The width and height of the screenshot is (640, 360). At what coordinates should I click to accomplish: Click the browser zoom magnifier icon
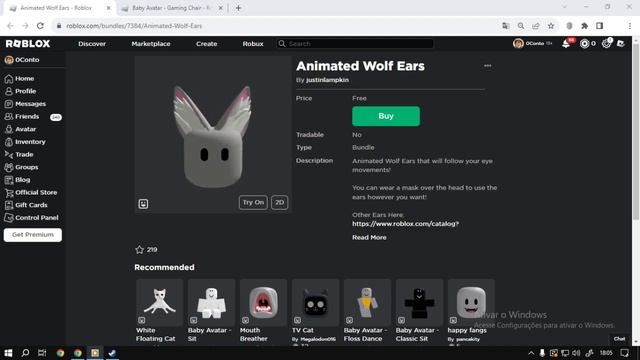pos(521,26)
